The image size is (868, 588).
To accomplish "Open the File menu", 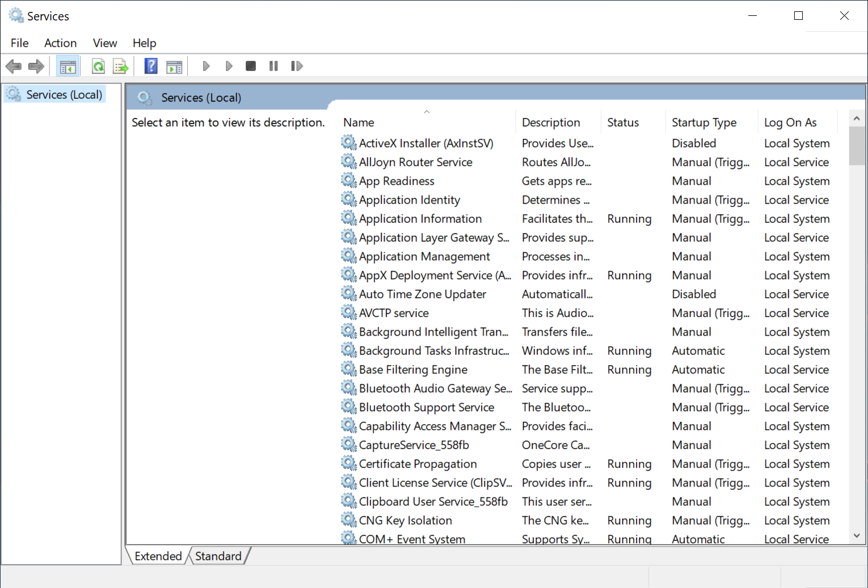I will click(19, 43).
